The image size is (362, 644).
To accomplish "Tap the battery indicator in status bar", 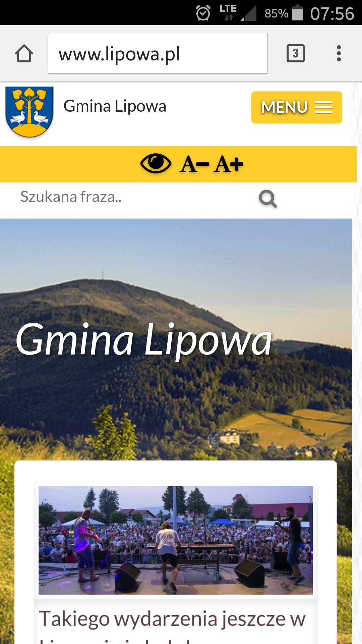I will (297, 13).
